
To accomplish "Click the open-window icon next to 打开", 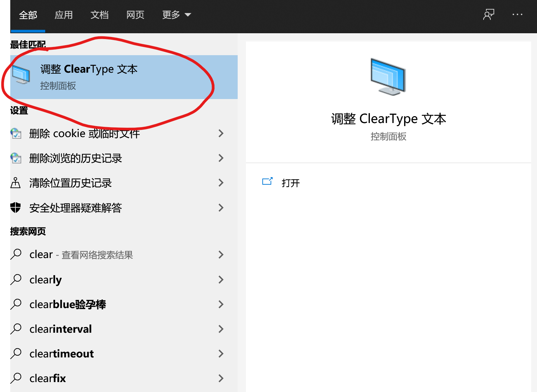I will coord(267,181).
